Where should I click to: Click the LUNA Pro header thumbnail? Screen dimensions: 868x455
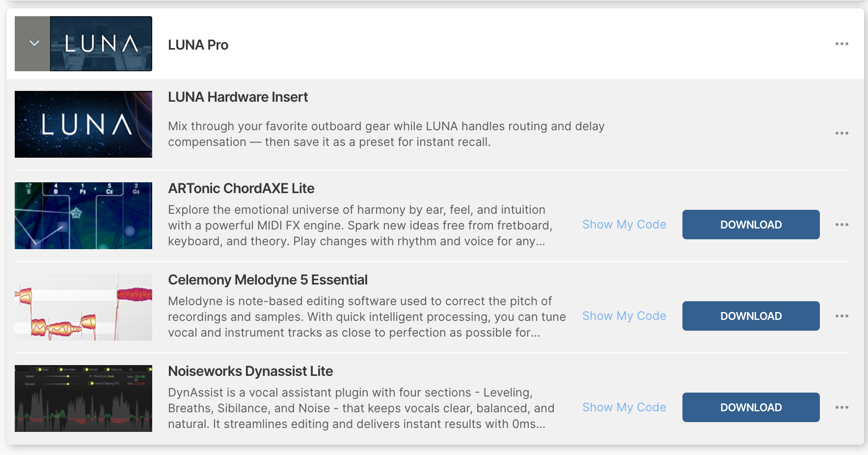pos(101,44)
